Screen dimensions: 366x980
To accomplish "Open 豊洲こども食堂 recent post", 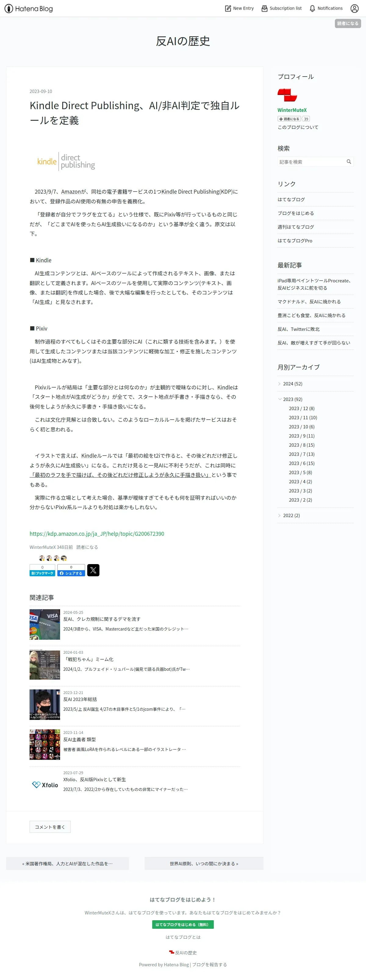I will 311,315.
